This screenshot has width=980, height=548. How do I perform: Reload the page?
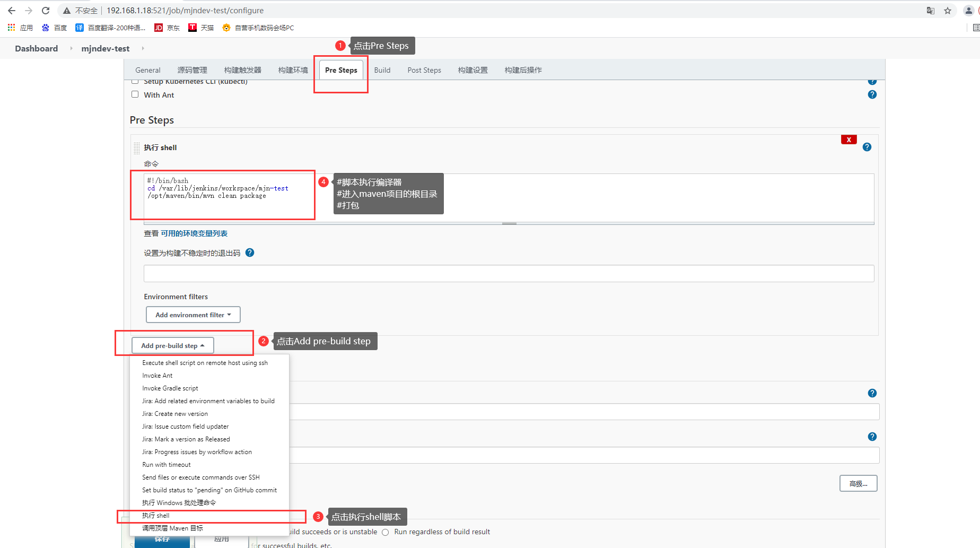point(46,11)
